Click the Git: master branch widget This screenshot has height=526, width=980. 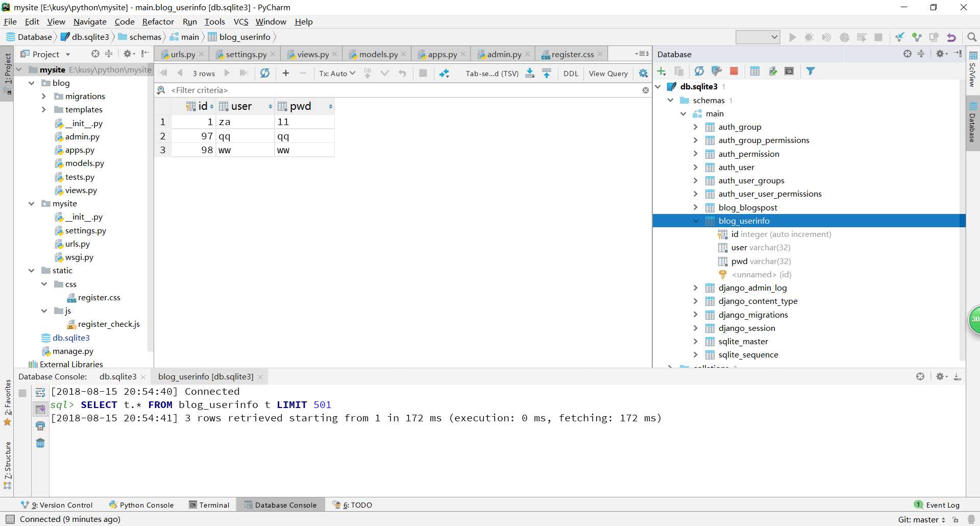pyautogui.click(x=921, y=519)
